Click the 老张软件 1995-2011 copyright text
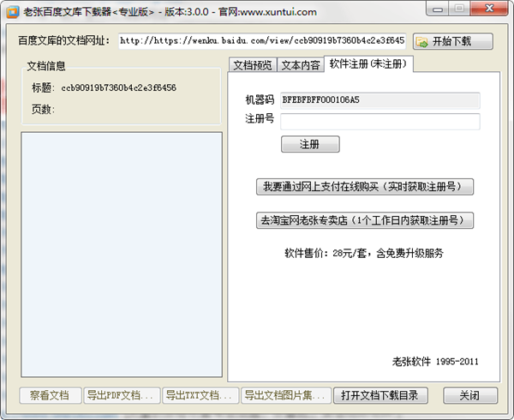Viewport: 514px width, 420px height. pyautogui.click(x=435, y=362)
